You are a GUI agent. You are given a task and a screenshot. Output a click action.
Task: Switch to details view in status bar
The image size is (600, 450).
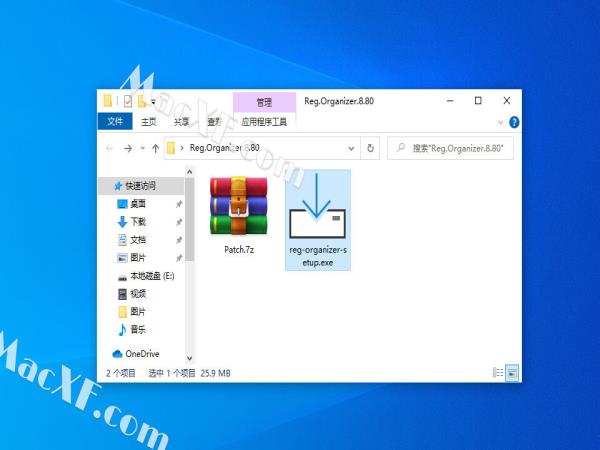[x=498, y=372]
